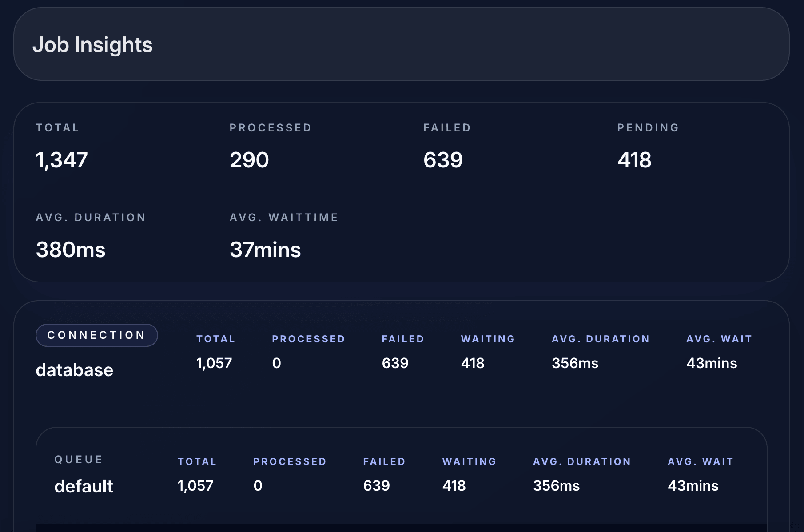The height and width of the screenshot is (532, 804).
Task: Click the default queue processed value 0
Action: coord(258,486)
